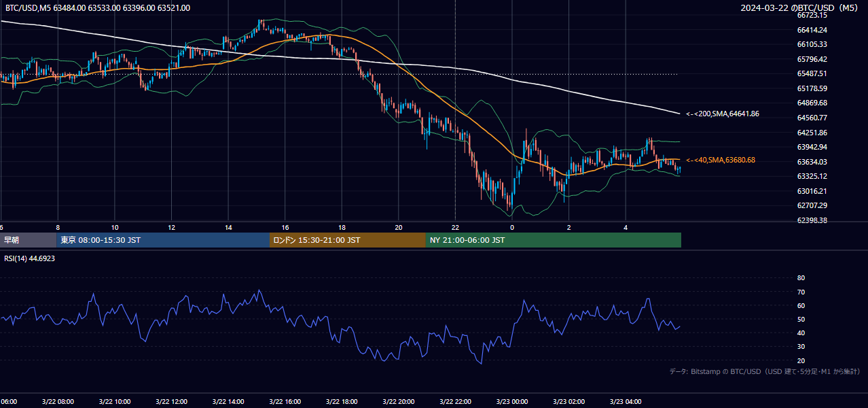Click RSI scale level 60
The height and width of the screenshot is (408, 868).
coord(801,305)
